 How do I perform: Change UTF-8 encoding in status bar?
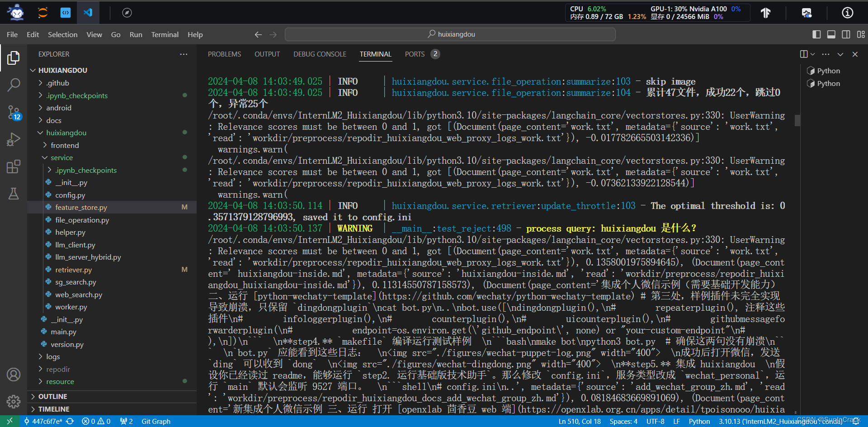coord(655,421)
